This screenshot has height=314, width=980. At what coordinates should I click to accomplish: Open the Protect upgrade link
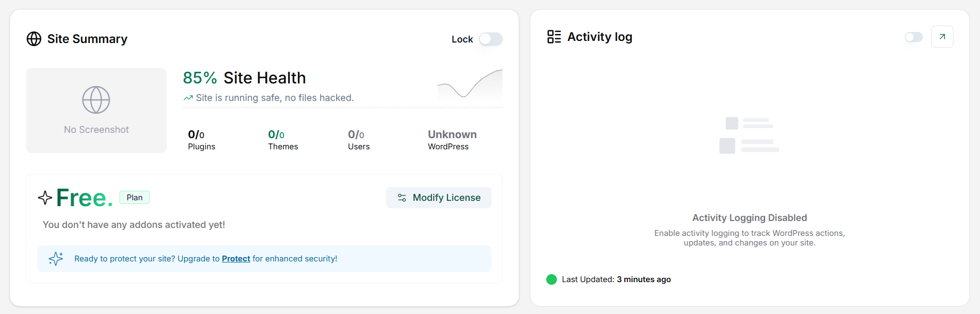click(x=236, y=259)
